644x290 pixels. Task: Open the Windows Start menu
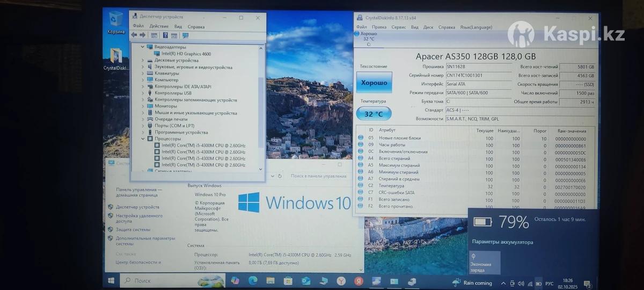click(112, 281)
